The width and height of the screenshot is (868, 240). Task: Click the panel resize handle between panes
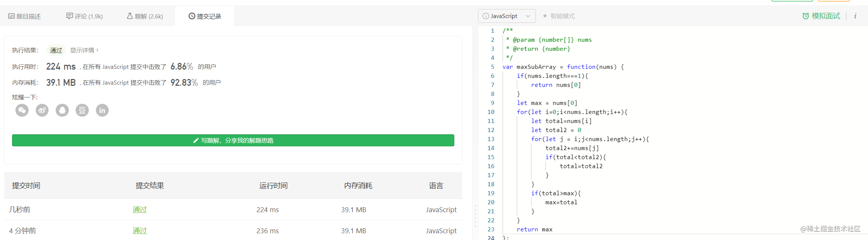point(475,215)
